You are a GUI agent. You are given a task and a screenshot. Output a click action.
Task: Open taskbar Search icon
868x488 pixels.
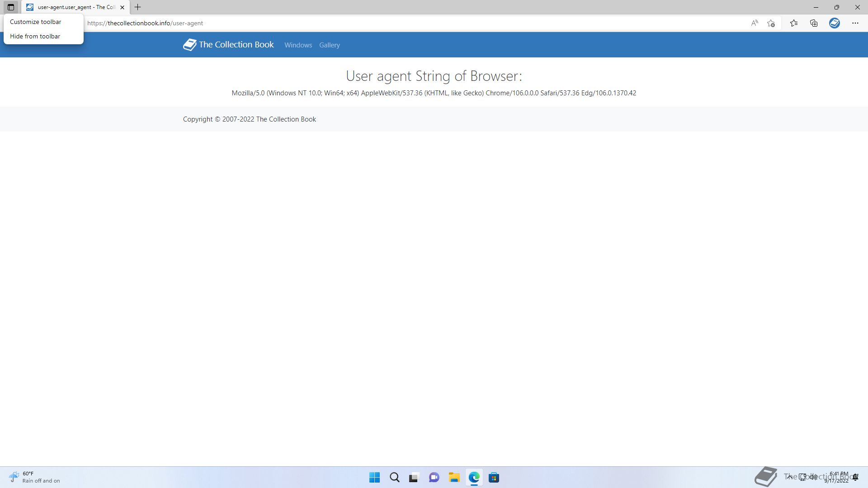394,478
